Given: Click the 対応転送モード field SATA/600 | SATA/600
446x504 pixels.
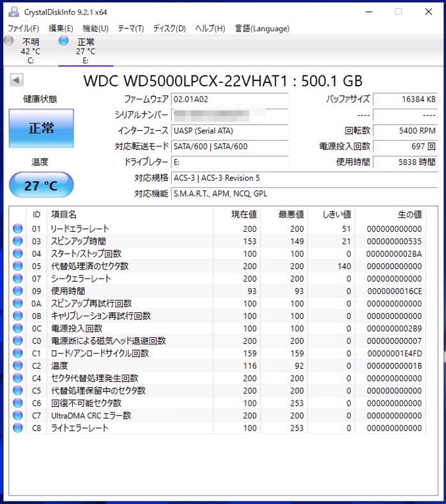Looking at the screenshot, I should tap(229, 146).
